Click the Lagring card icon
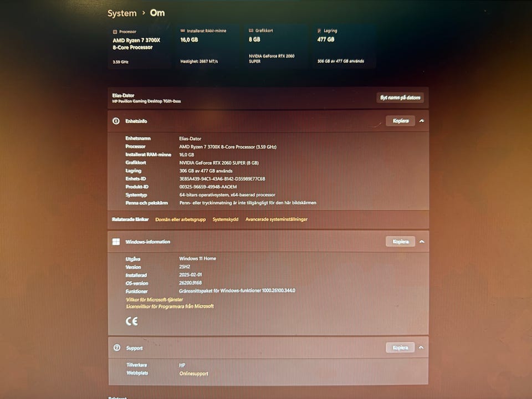The width and height of the screenshot is (532, 399). point(319,30)
